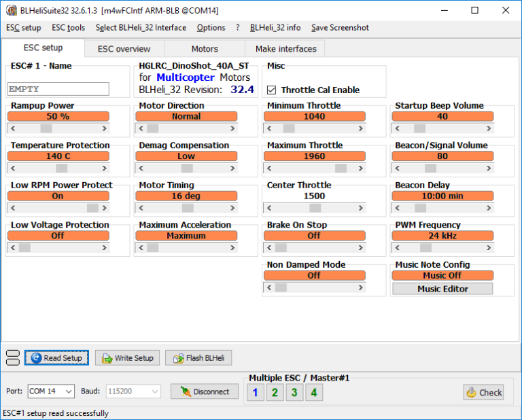This screenshot has height=420, width=522.
Task: Open the Select BLHeli_32 Interface menu
Action: point(141,28)
